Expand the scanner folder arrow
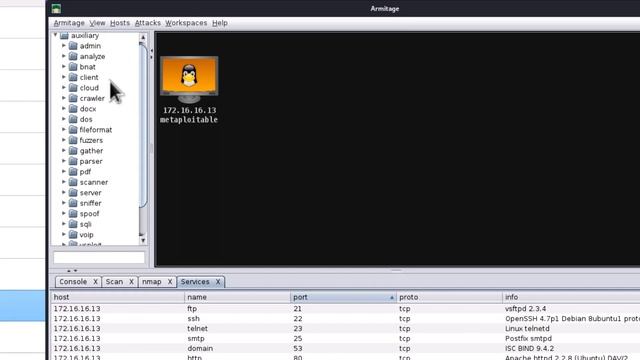The image size is (640, 360). (x=64, y=182)
